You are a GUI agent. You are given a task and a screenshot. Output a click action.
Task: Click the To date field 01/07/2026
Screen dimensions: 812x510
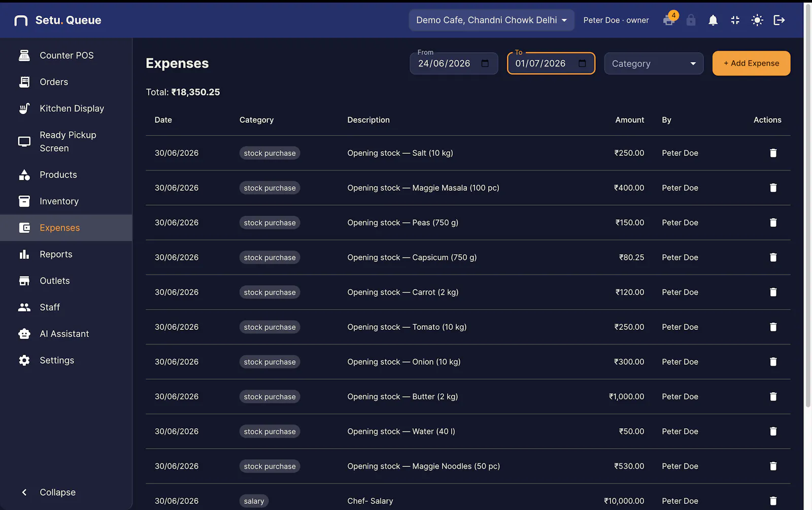click(551, 63)
